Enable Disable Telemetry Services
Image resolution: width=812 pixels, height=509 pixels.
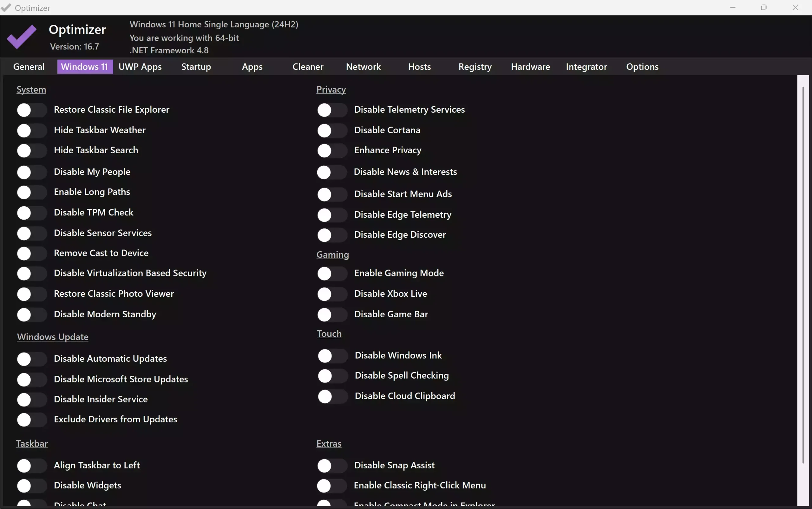coord(332,110)
